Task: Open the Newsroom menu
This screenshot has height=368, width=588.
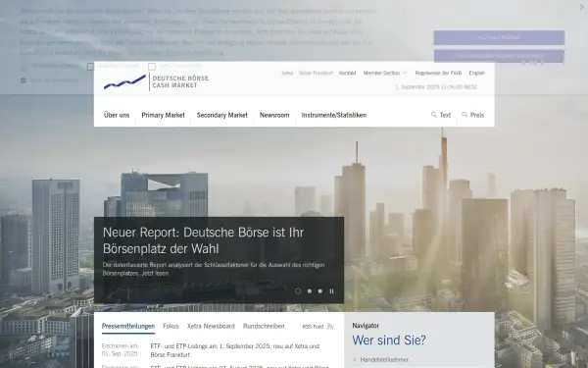Action: (x=274, y=115)
